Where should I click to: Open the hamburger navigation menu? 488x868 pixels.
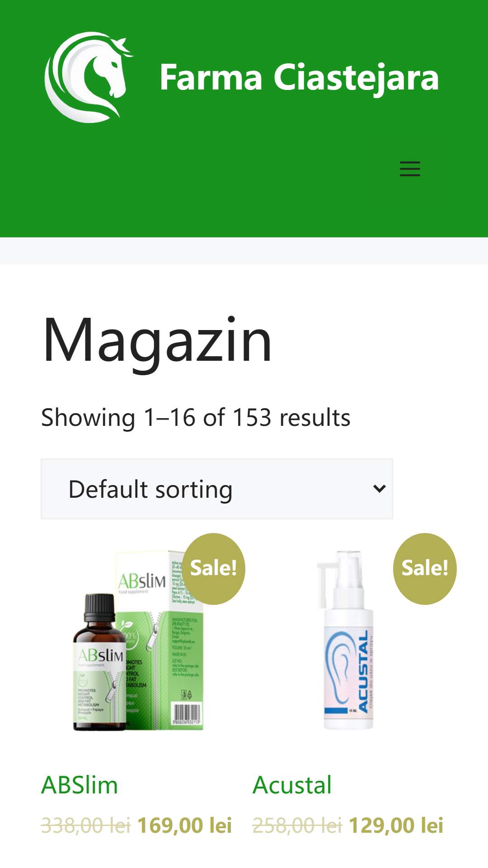410,169
